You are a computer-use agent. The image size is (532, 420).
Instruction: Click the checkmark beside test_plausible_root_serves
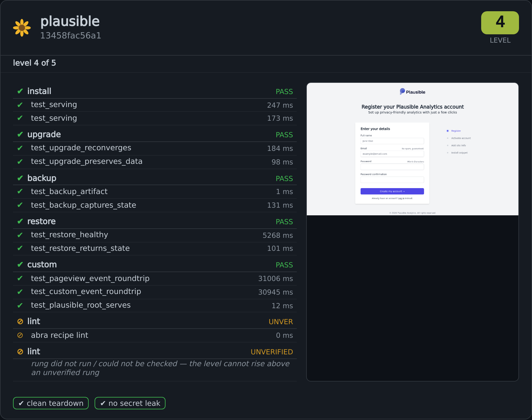[x=20, y=305]
